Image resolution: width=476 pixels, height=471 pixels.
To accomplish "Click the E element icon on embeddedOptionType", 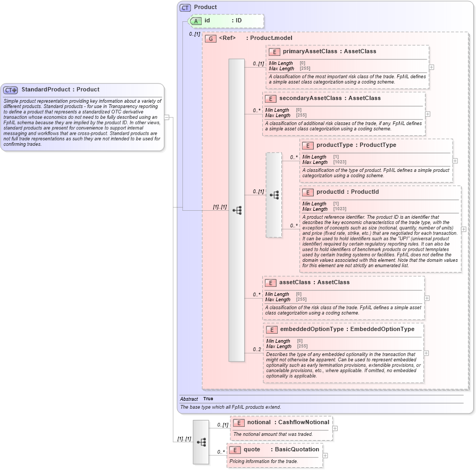I will click(271, 329).
